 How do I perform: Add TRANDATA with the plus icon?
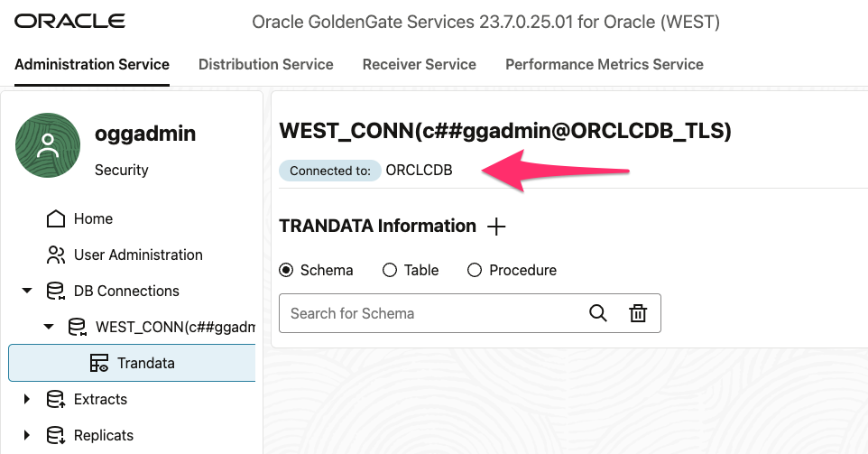coord(496,227)
